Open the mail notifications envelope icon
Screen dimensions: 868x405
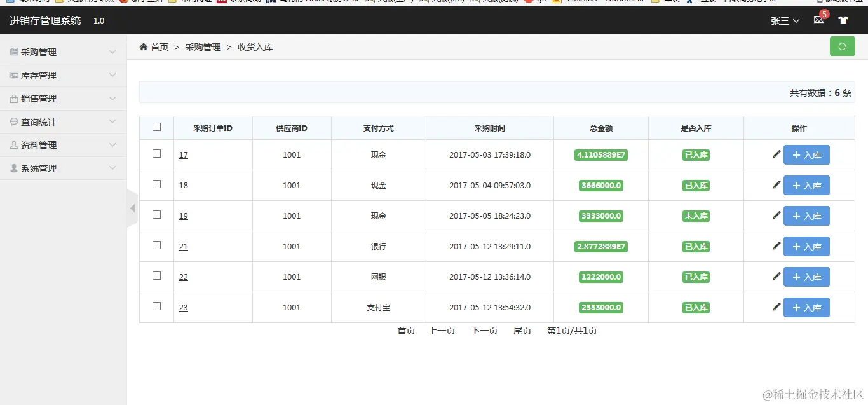pyautogui.click(x=819, y=20)
